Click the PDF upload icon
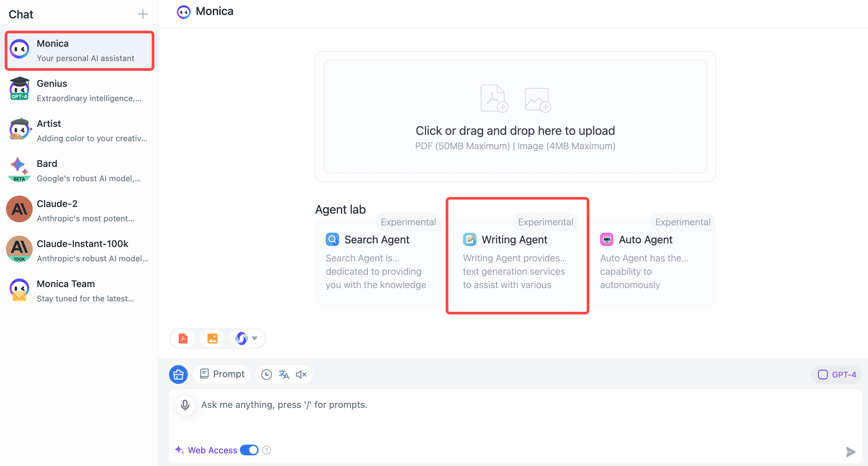Viewport: 868px width, 466px height. (x=182, y=338)
